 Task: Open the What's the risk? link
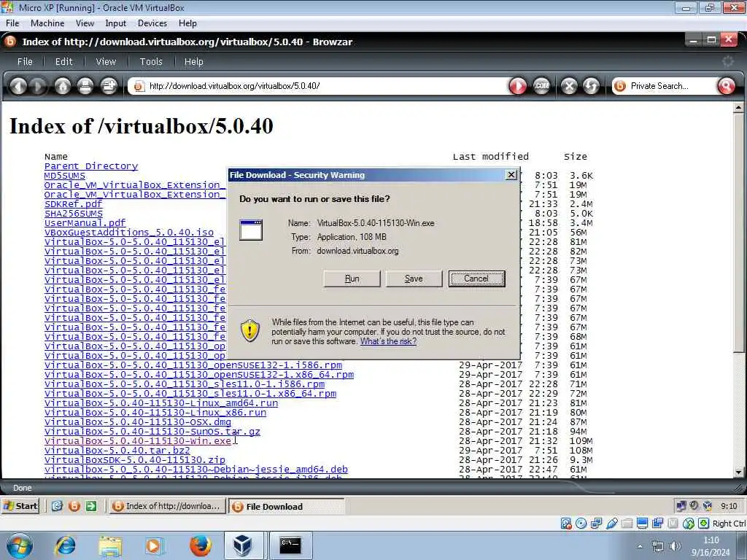coord(388,341)
